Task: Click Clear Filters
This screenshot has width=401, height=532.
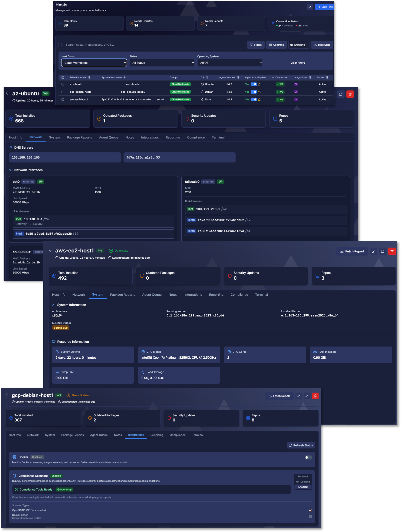Action: click(297, 63)
